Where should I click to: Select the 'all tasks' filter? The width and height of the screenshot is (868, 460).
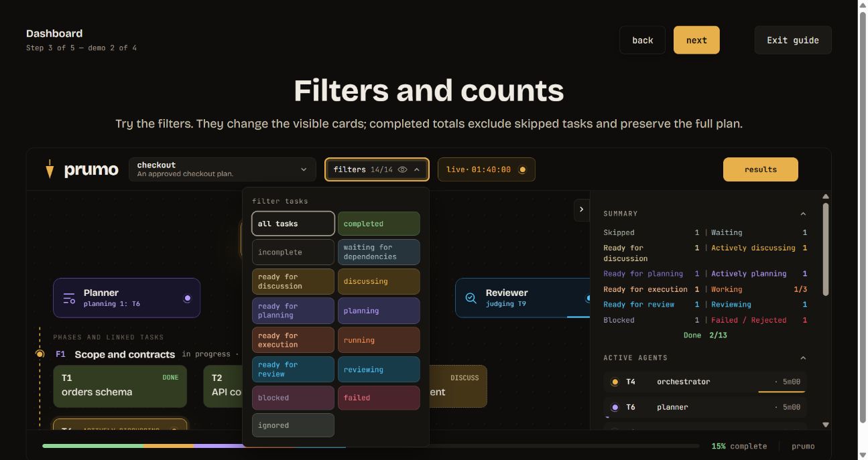293,224
